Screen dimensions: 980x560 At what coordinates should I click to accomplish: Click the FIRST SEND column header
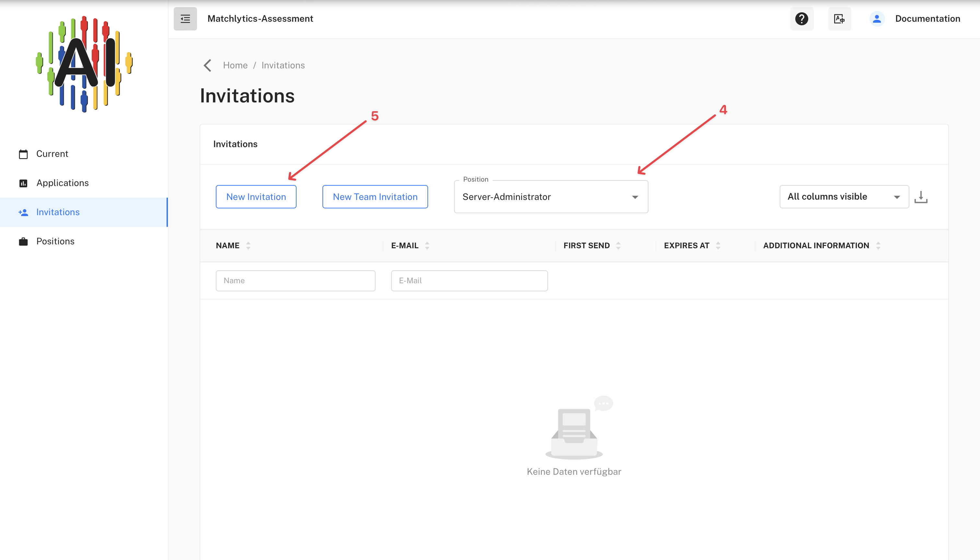click(x=587, y=245)
